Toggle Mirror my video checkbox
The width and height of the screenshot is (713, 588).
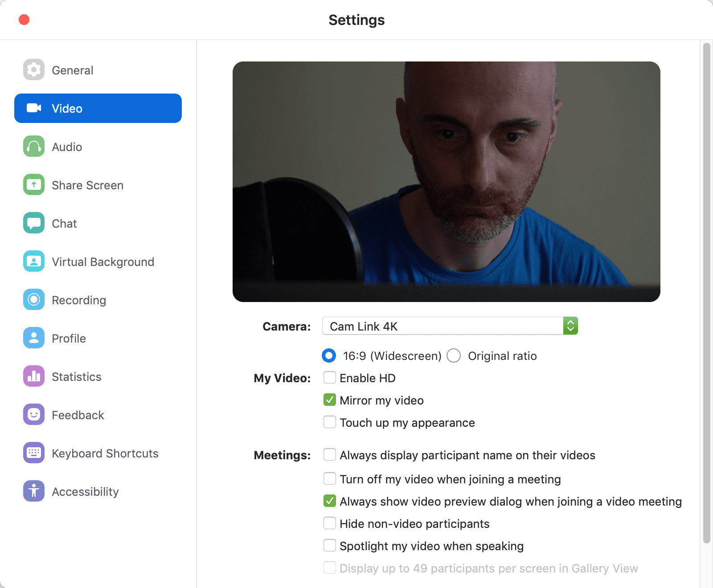pyautogui.click(x=330, y=400)
